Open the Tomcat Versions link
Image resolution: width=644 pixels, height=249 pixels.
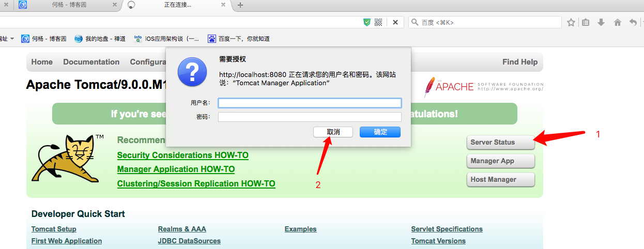pyautogui.click(x=438, y=241)
